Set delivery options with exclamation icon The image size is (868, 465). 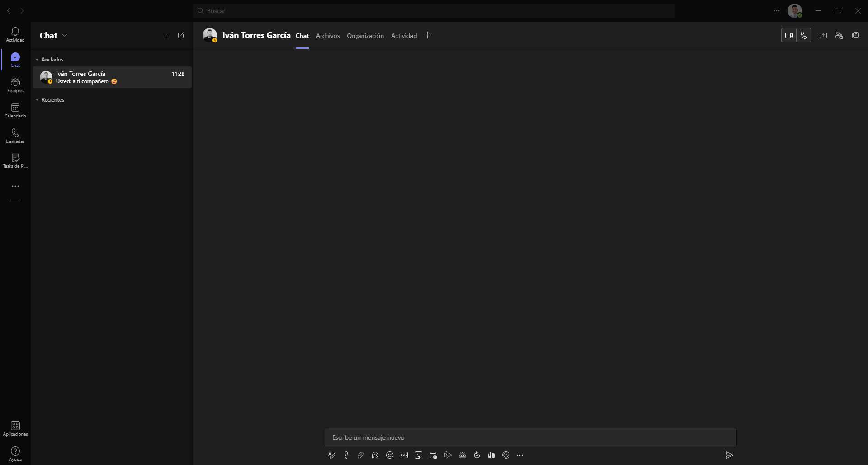[346, 455]
